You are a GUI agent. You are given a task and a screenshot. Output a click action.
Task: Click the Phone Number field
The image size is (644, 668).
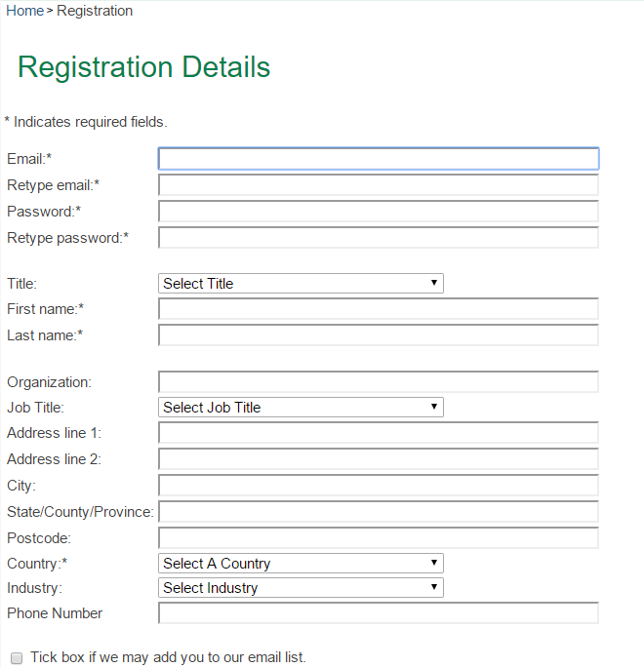click(378, 613)
